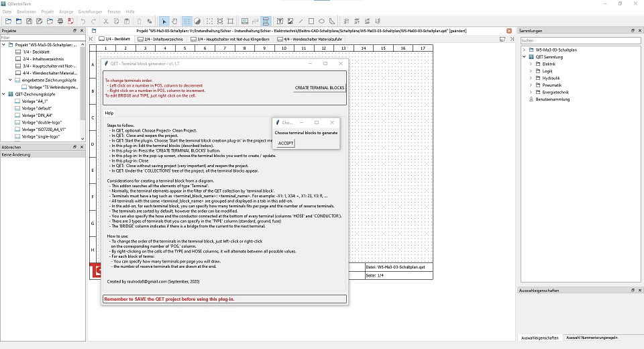The height and width of the screenshot is (349, 644).
Task: Collapse the QET Sammlung tree node
Action: [x=524, y=57]
